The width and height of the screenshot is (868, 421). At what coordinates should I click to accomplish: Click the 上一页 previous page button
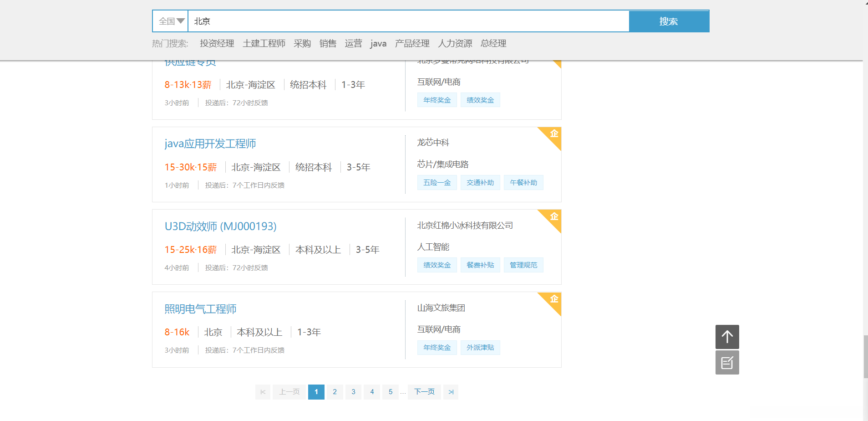[x=289, y=392]
